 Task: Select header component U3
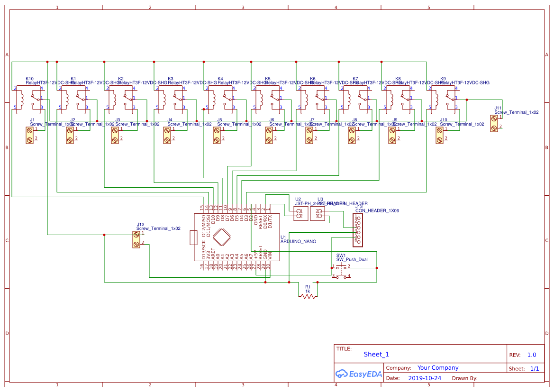tap(318, 212)
